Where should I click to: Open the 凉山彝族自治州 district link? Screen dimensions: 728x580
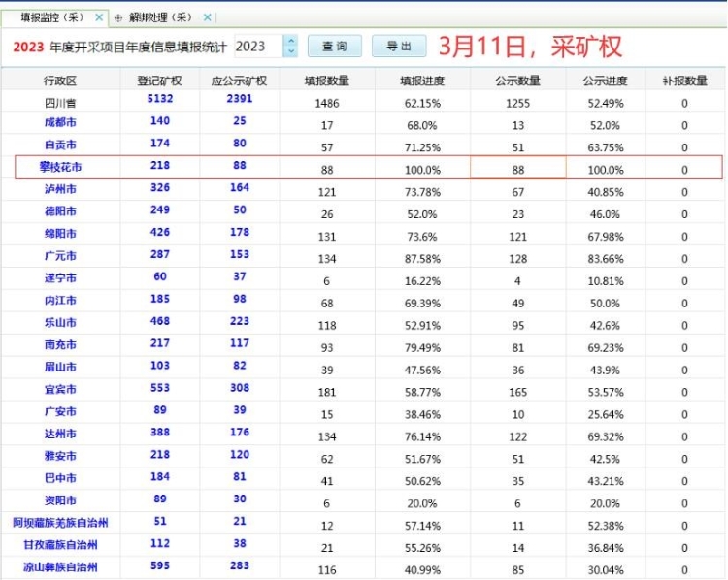coord(60,567)
